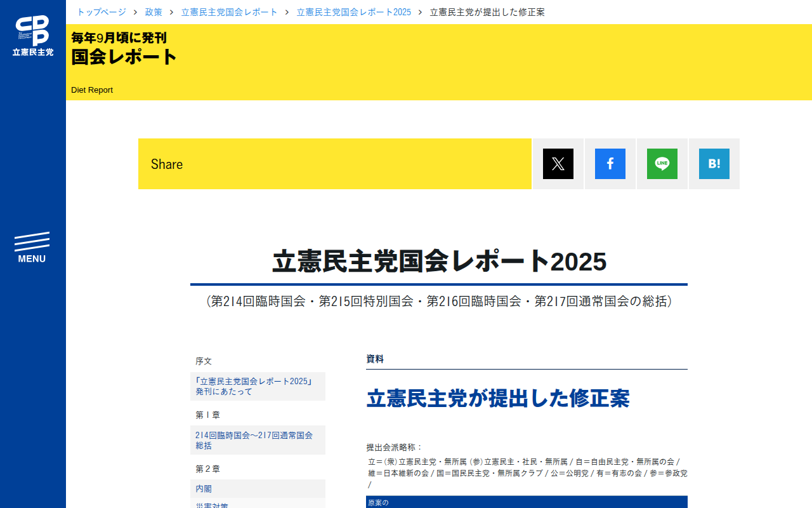The height and width of the screenshot is (508, 812).
Task: Open 政策 breadcrumb link
Action: pyautogui.click(x=154, y=12)
